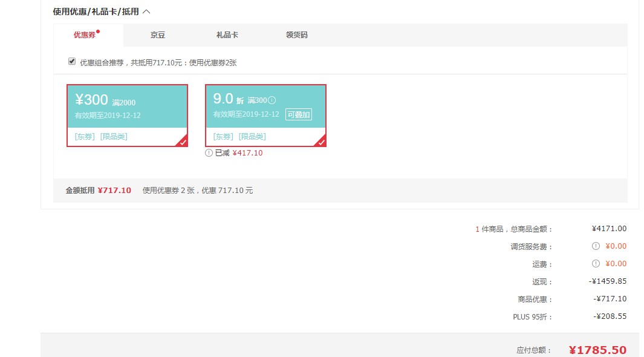Click [东券] [限品类] on 9.0折 coupon

(239, 136)
